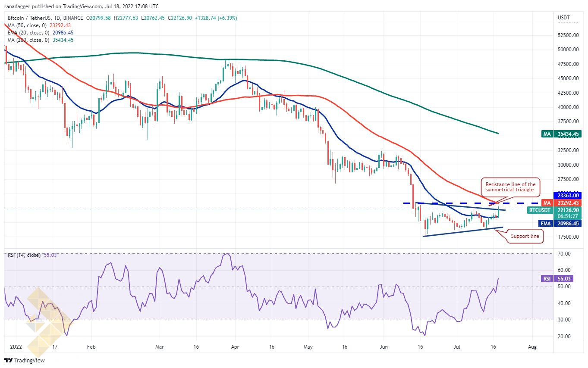The height and width of the screenshot is (368, 588).
Task: Click the 'Support line' annotation callout
Action: (525, 236)
